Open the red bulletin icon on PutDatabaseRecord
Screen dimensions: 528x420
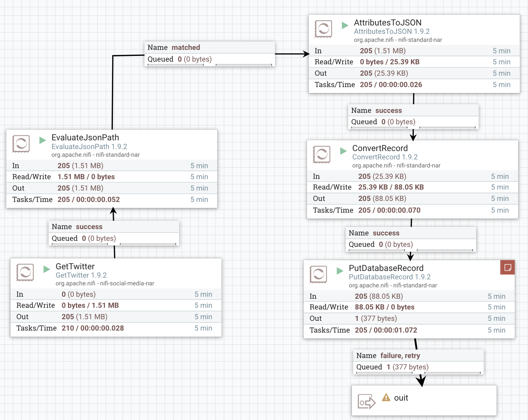point(508,267)
